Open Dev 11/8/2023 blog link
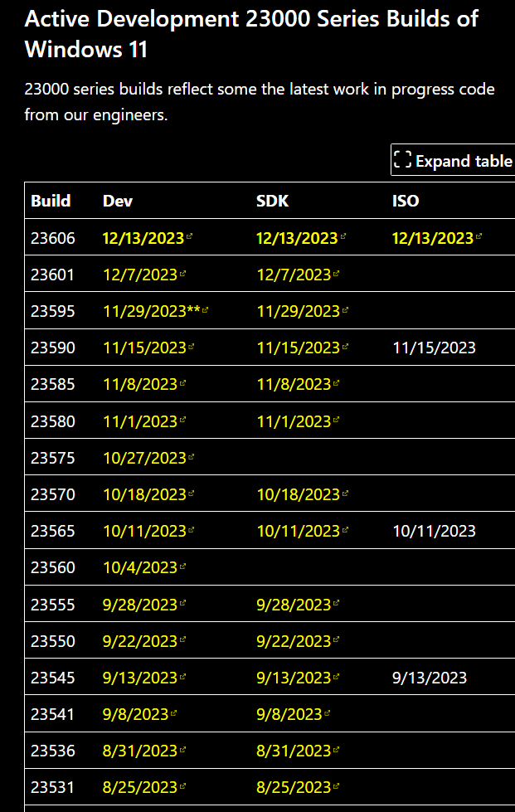The image size is (515, 812). (x=140, y=384)
